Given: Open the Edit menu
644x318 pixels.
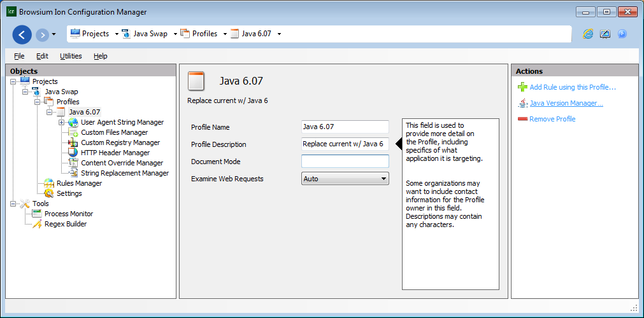Looking at the screenshot, I should 42,56.
